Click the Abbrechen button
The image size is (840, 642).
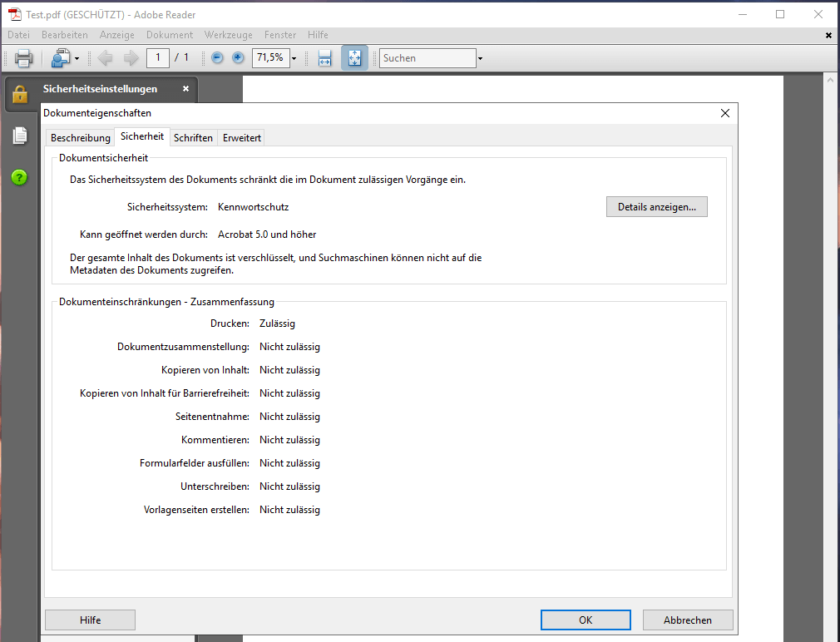point(688,620)
